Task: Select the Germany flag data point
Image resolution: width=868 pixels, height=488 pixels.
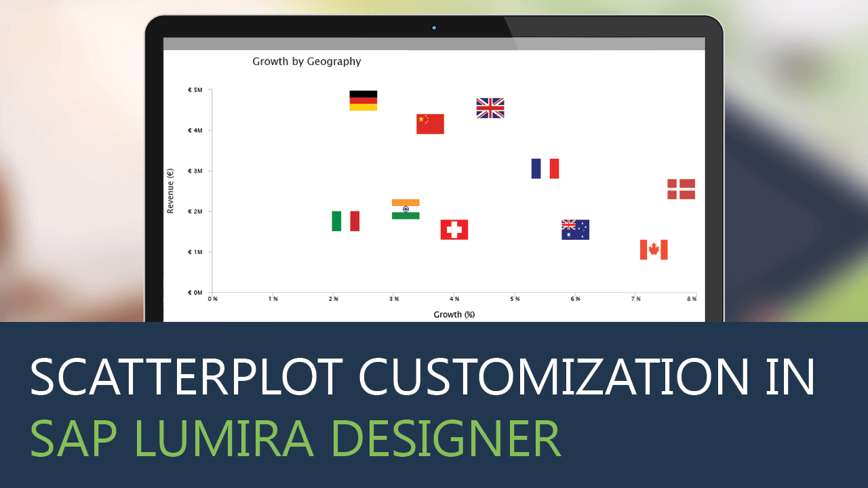Action: (x=363, y=100)
